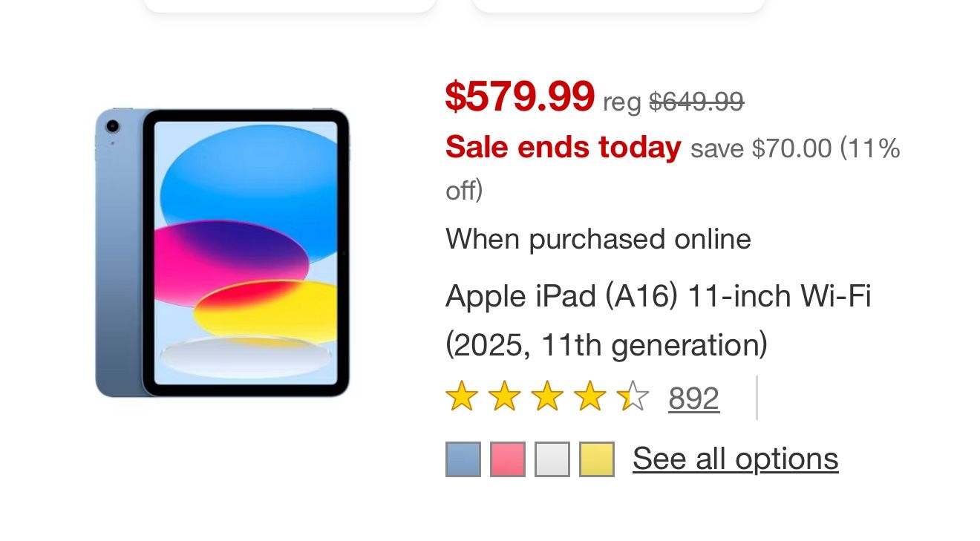The image size is (980, 541).
Task: Click the 2025 11th generation title line
Action: 607,344
